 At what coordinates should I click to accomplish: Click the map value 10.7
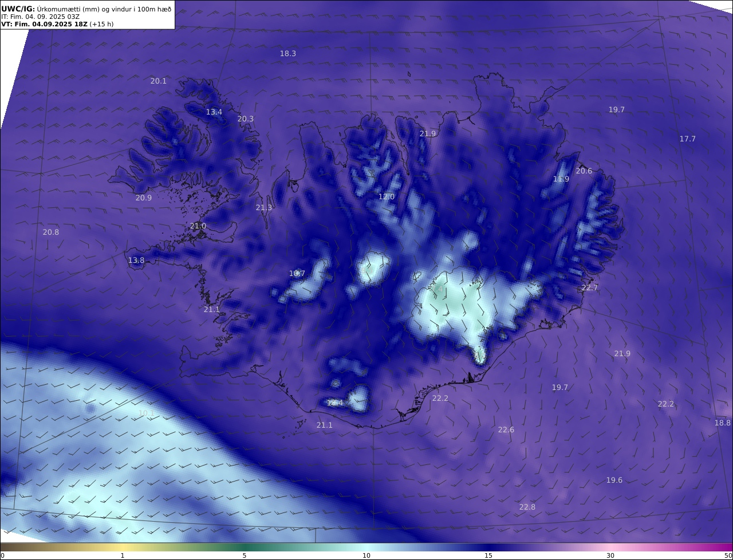tap(297, 273)
